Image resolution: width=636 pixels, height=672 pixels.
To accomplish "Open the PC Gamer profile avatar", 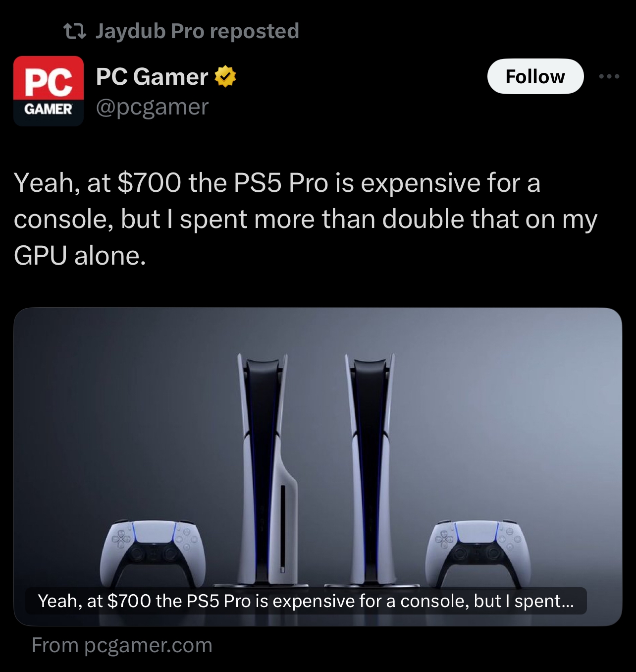I will tap(49, 91).
